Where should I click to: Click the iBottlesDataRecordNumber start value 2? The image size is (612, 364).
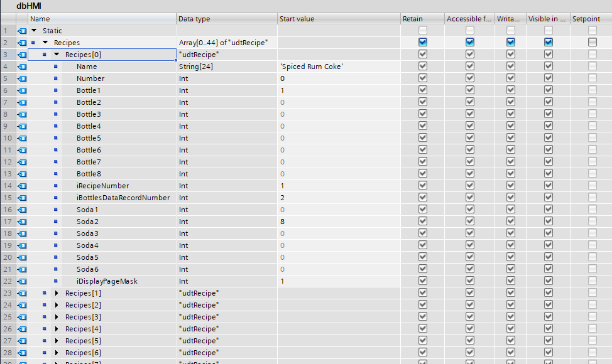[x=282, y=198]
